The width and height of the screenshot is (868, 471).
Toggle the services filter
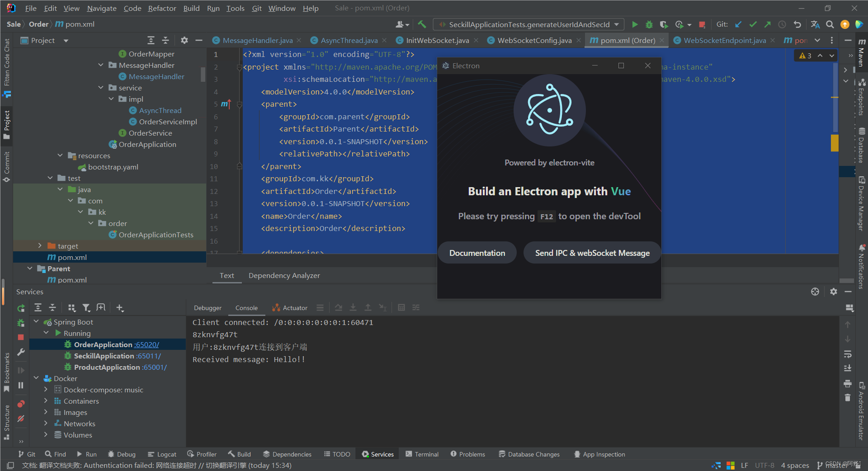click(x=86, y=308)
